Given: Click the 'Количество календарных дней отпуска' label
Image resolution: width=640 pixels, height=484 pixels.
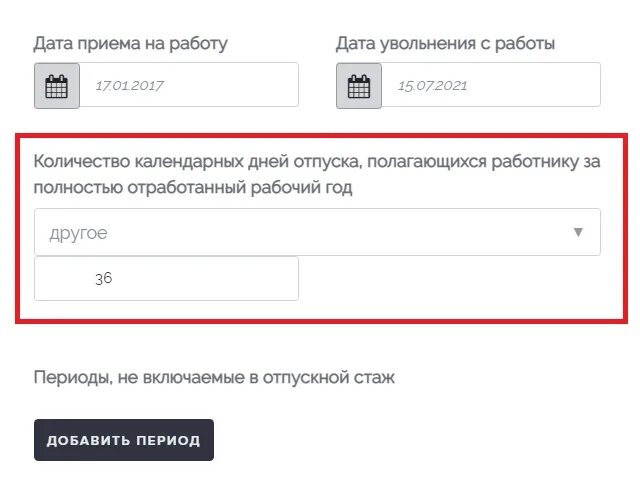Looking at the screenshot, I should (316, 160).
